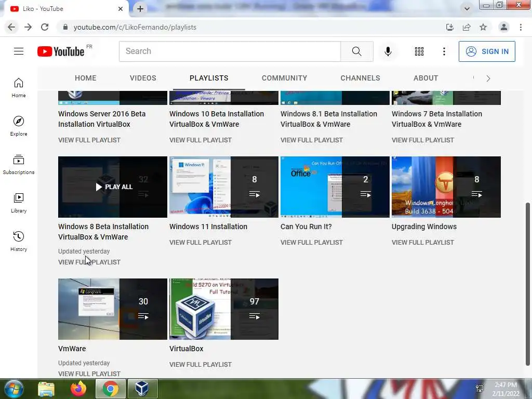View full playlist for Windows 7 Beta Installation
The width and height of the screenshot is (532, 399).
(x=423, y=140)
